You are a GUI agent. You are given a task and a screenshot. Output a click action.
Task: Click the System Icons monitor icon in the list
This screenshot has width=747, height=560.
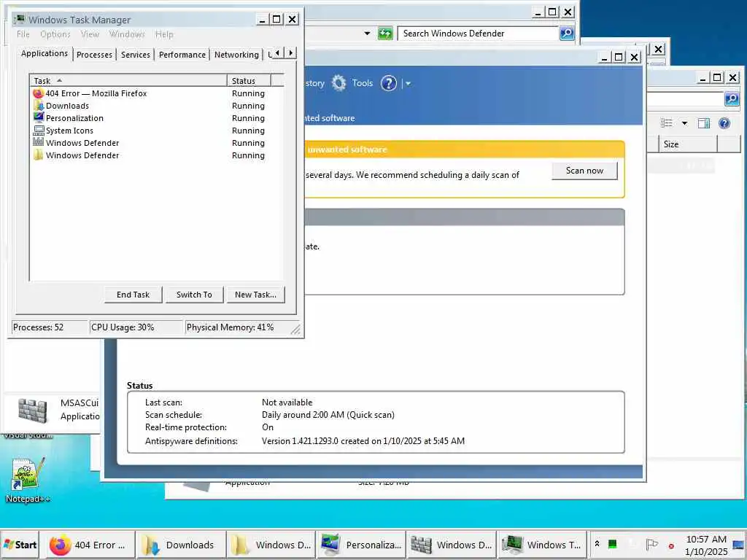38,130
